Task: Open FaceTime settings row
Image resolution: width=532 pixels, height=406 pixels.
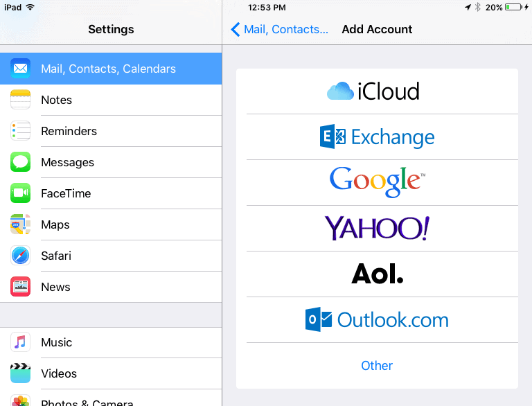Action: point(111,193)
